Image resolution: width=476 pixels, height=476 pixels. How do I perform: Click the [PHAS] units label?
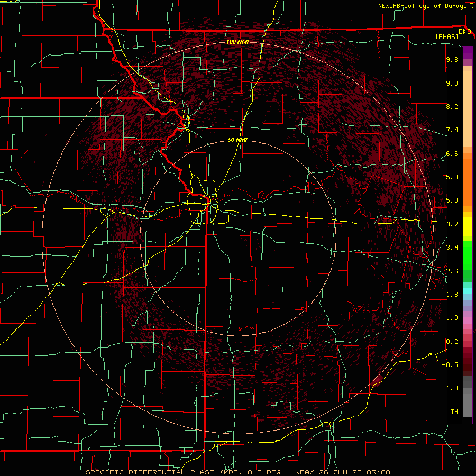point(447,36)
